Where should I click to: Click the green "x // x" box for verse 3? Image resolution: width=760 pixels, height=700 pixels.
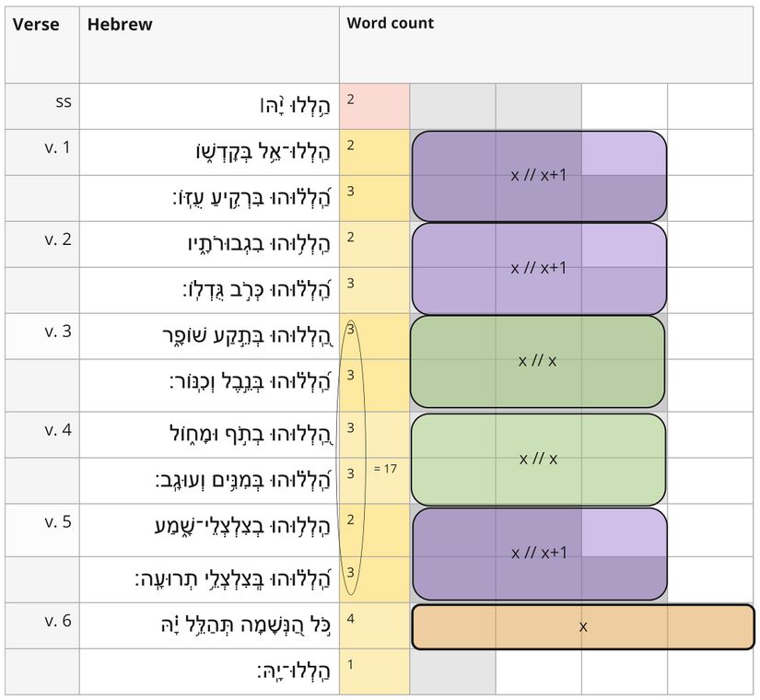[x=537, y=361]
